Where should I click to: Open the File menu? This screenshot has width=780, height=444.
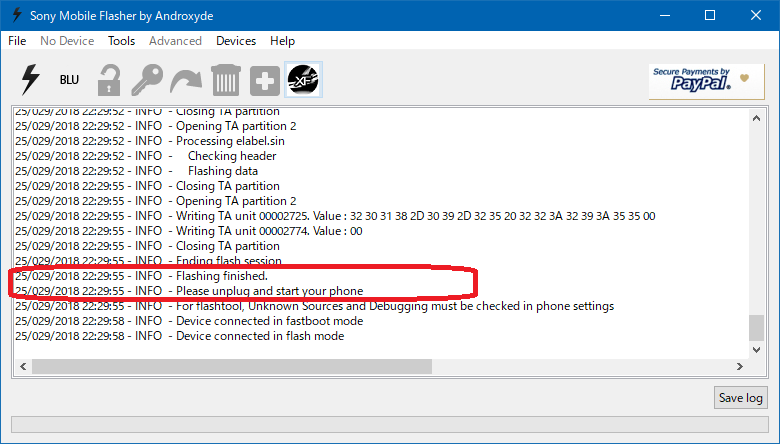tap(17, 41)
